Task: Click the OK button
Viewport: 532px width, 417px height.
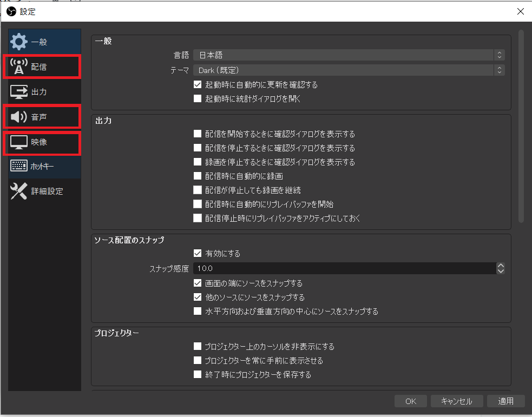Action: (x=411, y=401)
